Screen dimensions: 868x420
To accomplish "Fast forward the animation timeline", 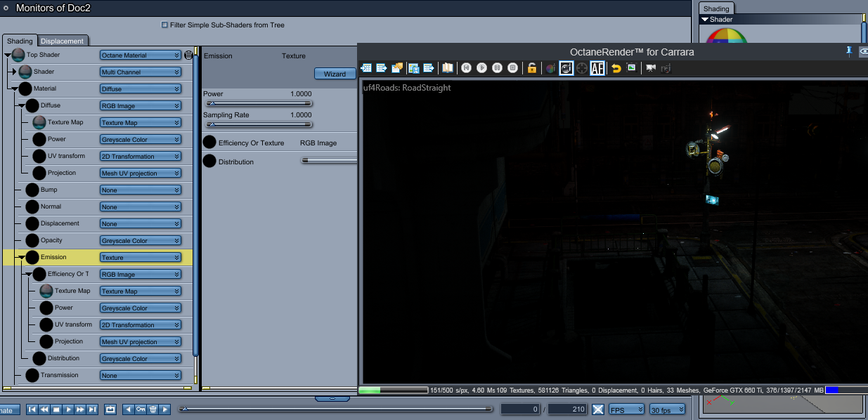I will tap(80, 409).
